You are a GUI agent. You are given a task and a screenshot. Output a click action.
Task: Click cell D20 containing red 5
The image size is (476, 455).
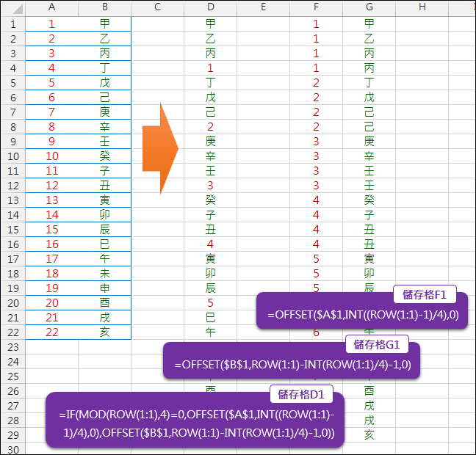pyautogui.click(x=210, y=303)
